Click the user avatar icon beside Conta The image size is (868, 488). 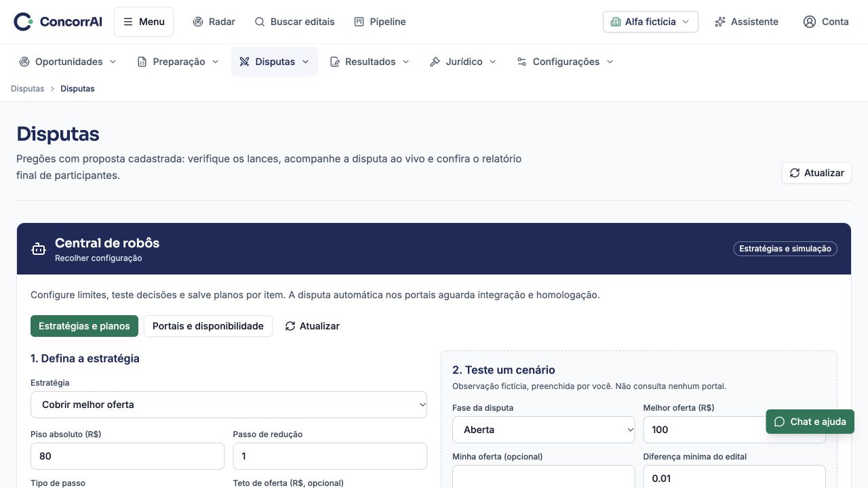(x=809, y=22)
